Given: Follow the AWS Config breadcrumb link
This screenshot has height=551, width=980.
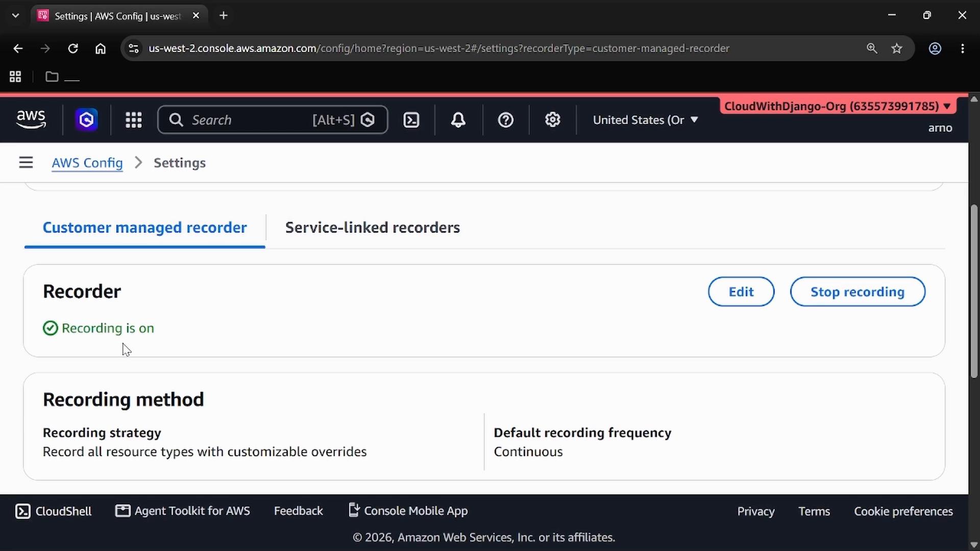Looking at the screenshot, I should (x=87, y=163).
